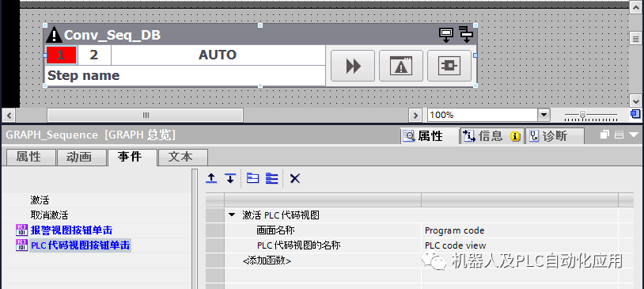Click the Step name field
644x289 pixels.
185,76
